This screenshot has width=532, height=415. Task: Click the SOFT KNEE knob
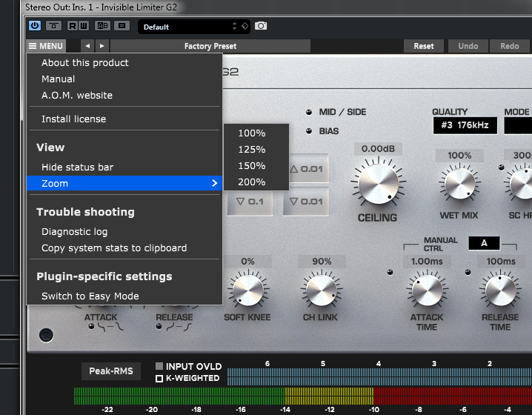click(248, 290)
